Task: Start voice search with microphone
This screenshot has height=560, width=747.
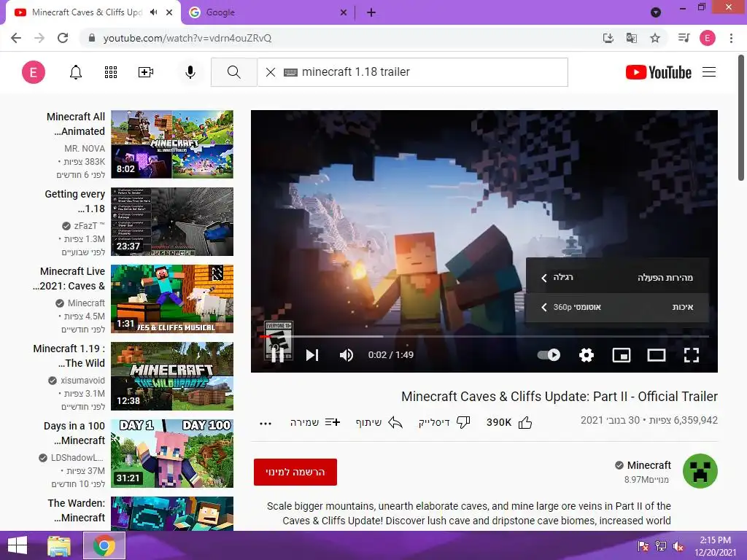Action: tap(190, 72)
